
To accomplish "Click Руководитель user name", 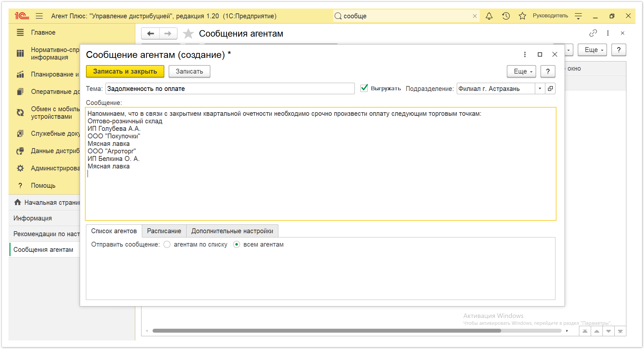I will click(550, 16).
